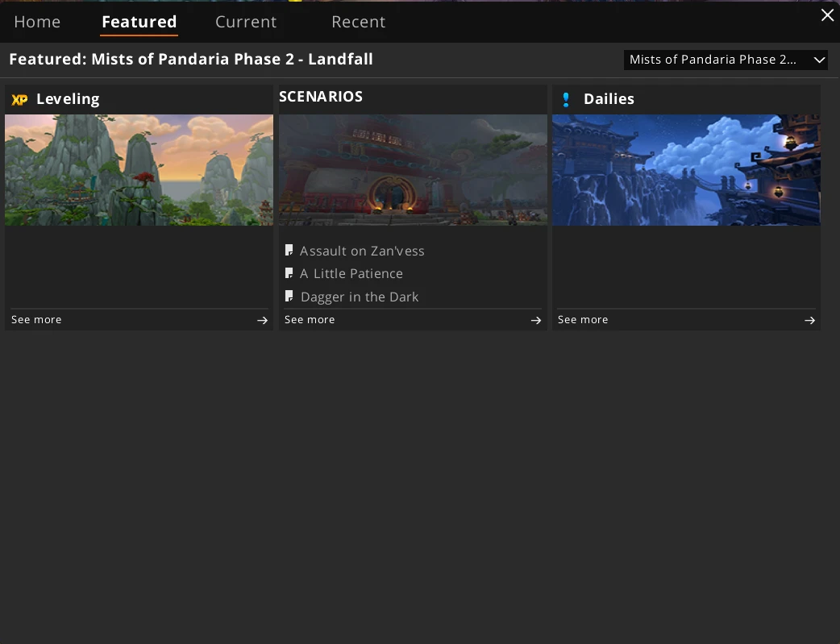Image resolution: width=840 pixels, height=644 pixels.
Task: Click the arrow icon in Leveling's See more row
Action: 262,320
